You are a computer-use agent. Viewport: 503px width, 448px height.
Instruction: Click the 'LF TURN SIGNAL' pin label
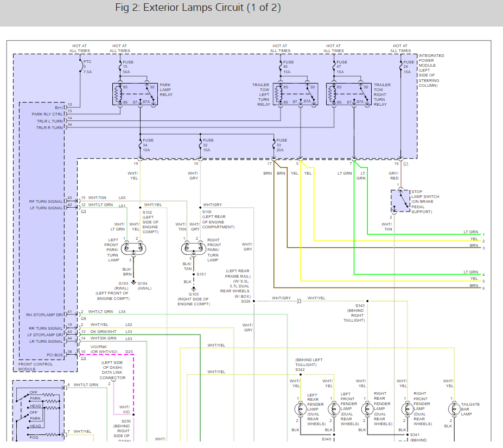point(46,208)
